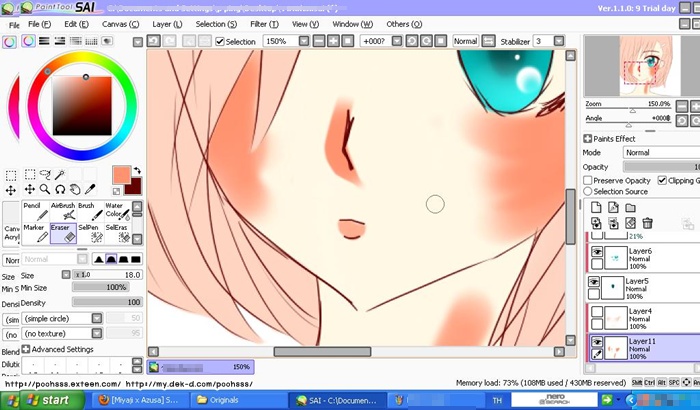This screenshot has height=410, width=700.
Task: Select the Eyedropper color picker tool
Action: [x=90, y=189]
